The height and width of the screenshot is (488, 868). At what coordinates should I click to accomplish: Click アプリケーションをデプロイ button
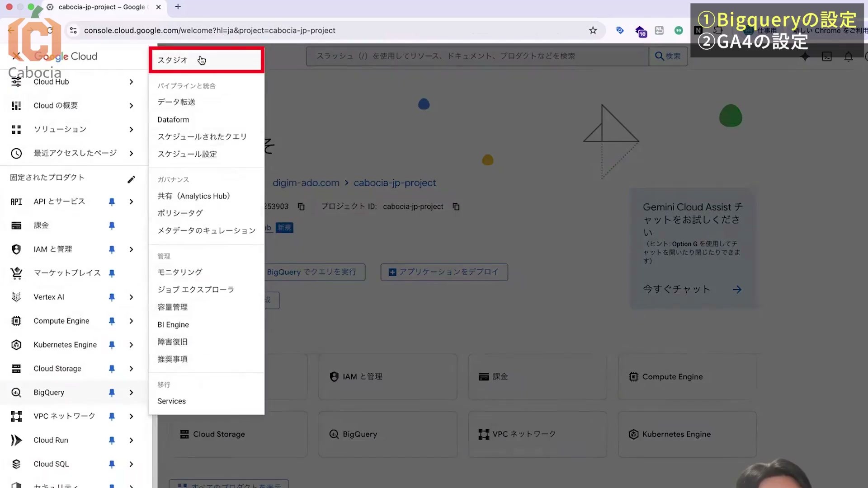click(444, 272)
